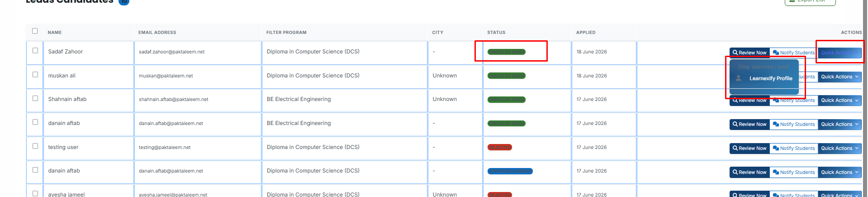Open Quick Actions for danain aftab with approved unpaid status
This screenshot has width=868, height=197.
point(840,172)
